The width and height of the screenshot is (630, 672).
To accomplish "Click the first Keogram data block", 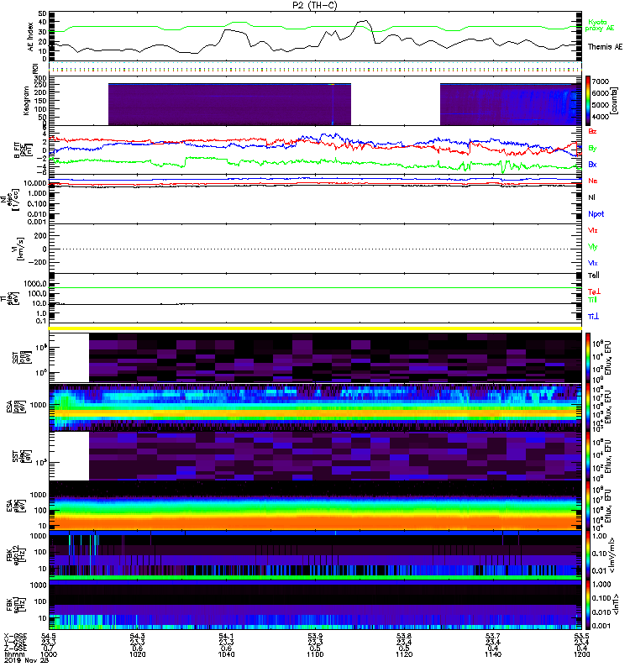I will (x=229, y=104).
